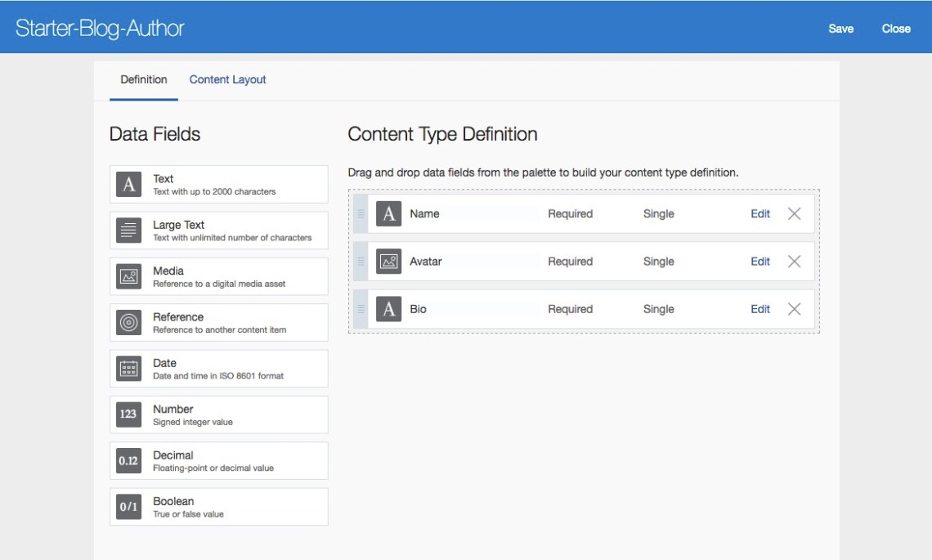
Task: Delete the Avatar field using X
Action: 794,262
